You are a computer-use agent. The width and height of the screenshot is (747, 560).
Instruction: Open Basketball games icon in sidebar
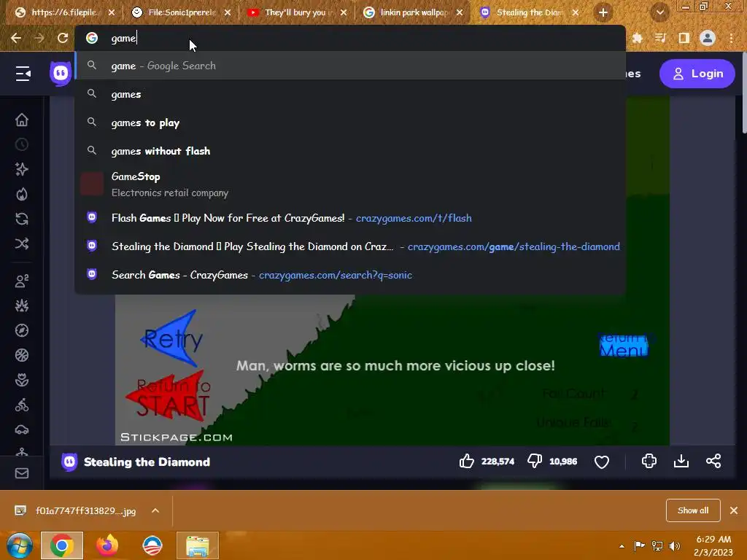[x=21, y=355]
